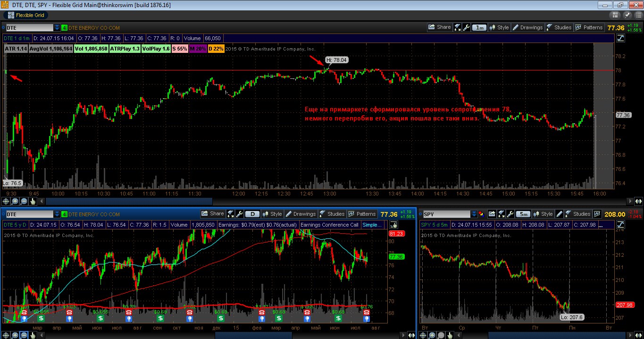Open Studies menu in the bottom-left DTE chart

click(332, 214)
